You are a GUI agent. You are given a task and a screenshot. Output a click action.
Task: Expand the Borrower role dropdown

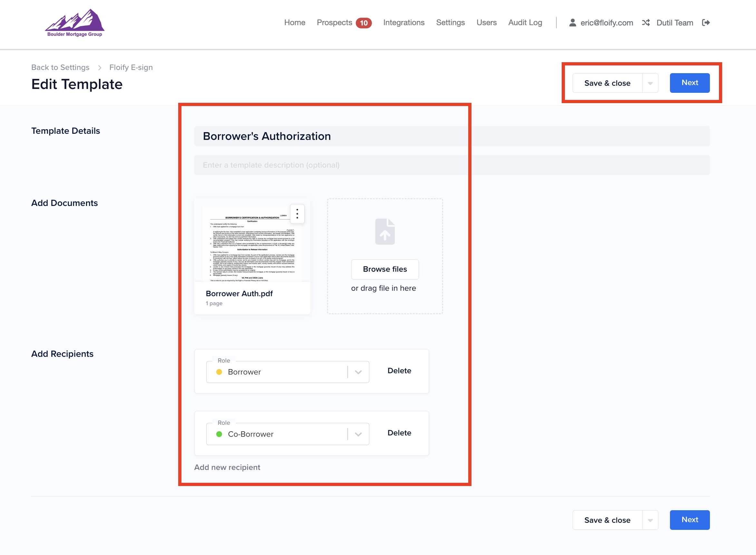click(358, 372)
